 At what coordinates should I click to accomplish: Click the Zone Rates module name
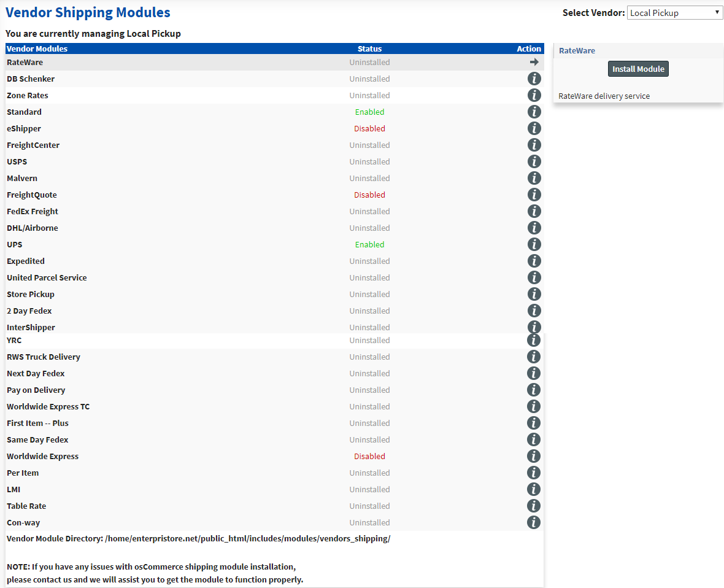coord(27,96)
